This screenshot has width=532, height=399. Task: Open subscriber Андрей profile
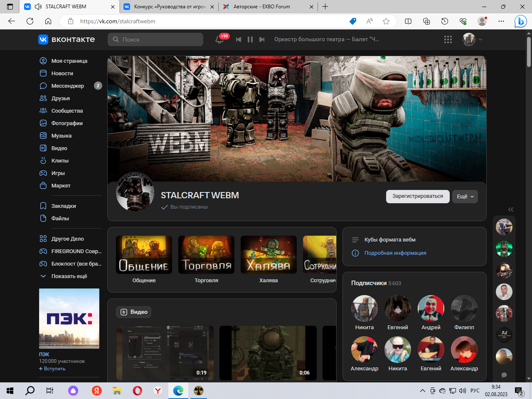point(431,313)
